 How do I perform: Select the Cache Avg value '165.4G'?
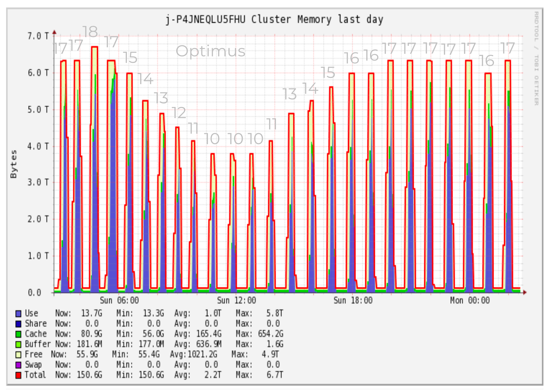(x=209, y=334)
